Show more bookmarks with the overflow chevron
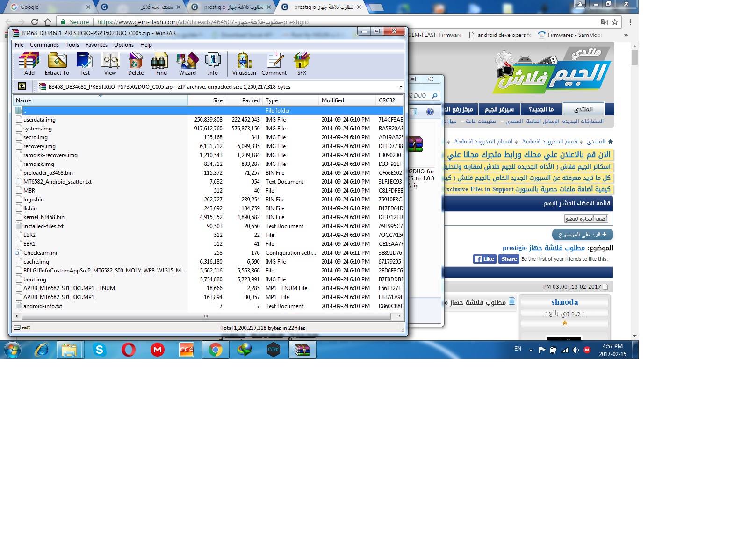The image size is (756, 537). 626,35
